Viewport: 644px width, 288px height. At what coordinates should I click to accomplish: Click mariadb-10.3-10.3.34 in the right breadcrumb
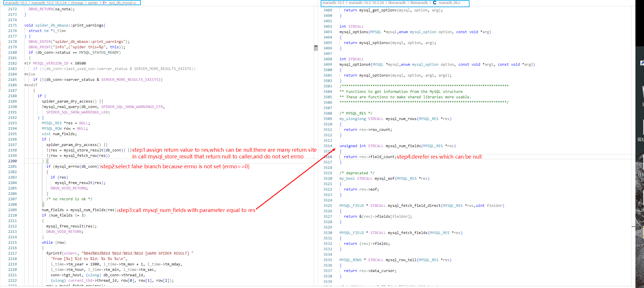point(366,3)
